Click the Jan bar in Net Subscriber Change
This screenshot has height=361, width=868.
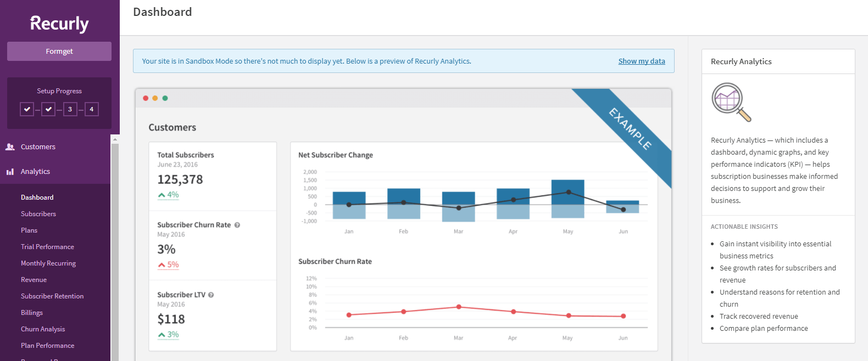[349, 205]
